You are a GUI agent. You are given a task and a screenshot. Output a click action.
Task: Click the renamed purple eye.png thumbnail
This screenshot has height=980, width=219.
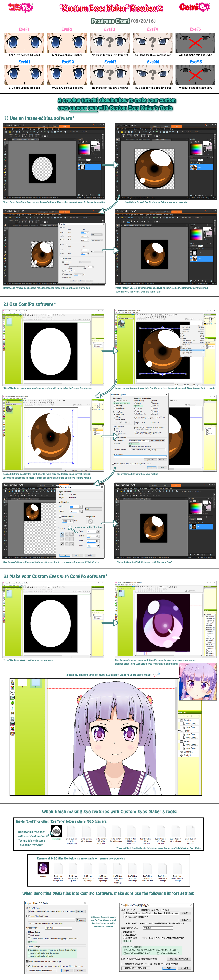tap(43, 868)
